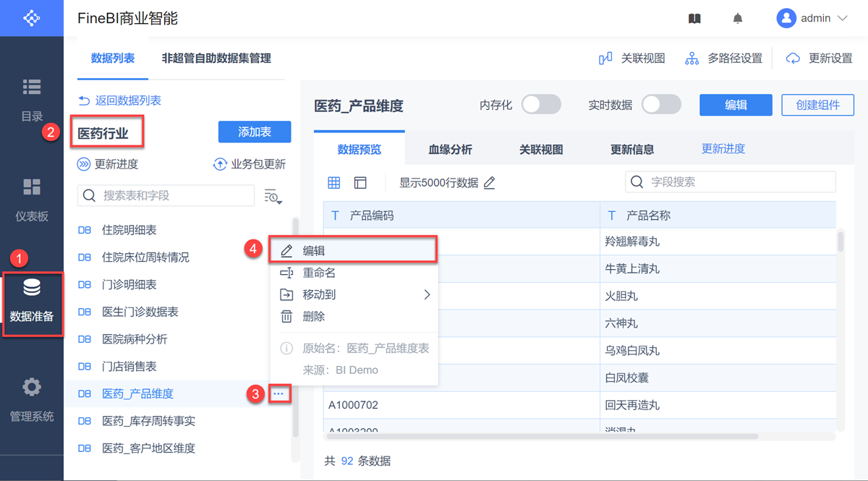Enable the 实时数据 switch
The width and height of the screenshot is (868, 481).
(x=661, y=105)
